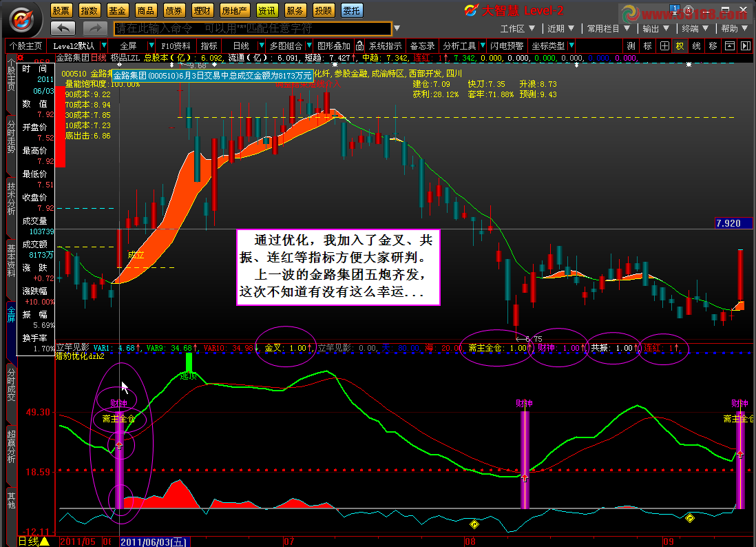Switch to 超赢分析 side tab
This screenshot has height=547, width=756.
[11, 446]
